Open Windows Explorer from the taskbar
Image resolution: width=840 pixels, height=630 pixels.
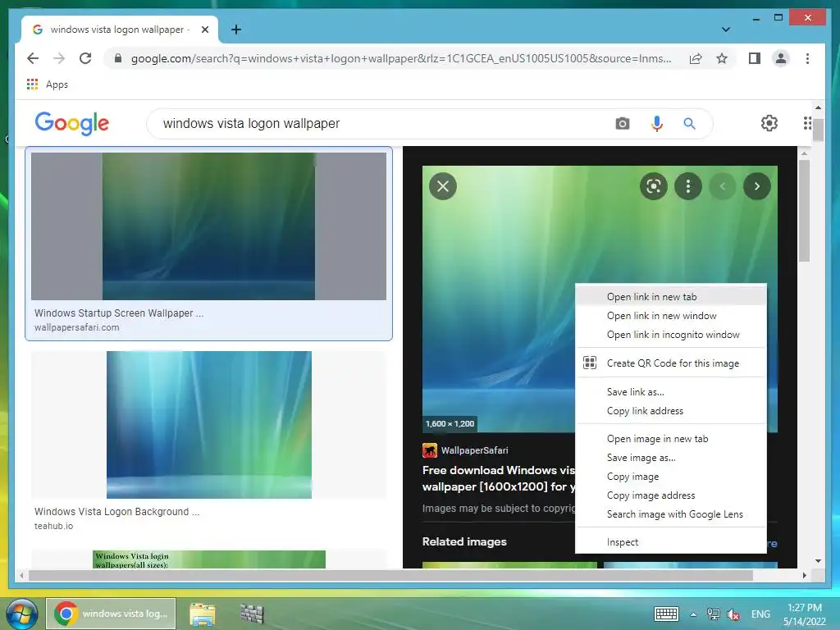[203, 614]
